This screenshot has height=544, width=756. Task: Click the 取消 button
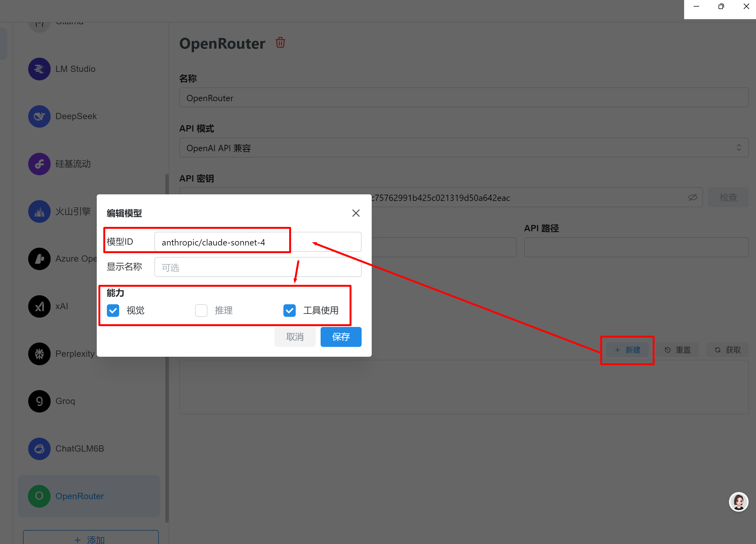tap(295, 337)
